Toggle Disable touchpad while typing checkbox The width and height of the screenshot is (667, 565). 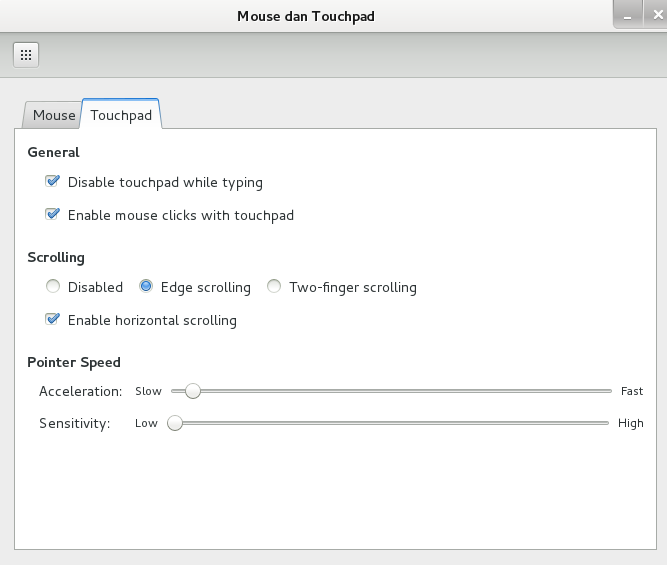tap(52, 182)
